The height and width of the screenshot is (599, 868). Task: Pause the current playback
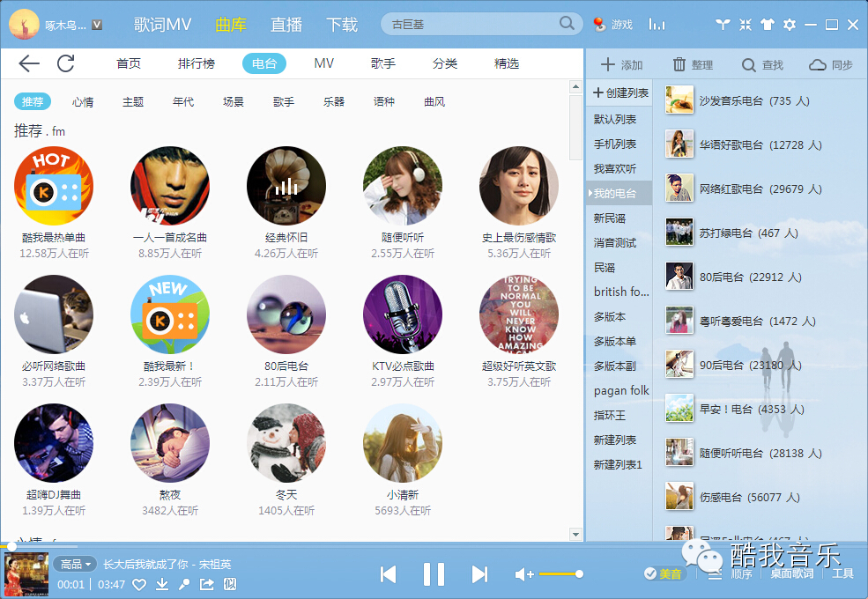coord(434,574)
